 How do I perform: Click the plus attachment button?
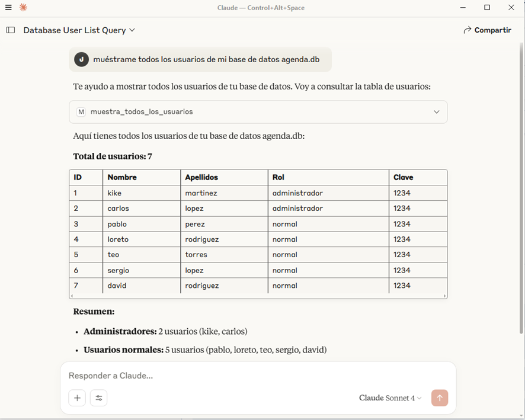pos(77,398)
